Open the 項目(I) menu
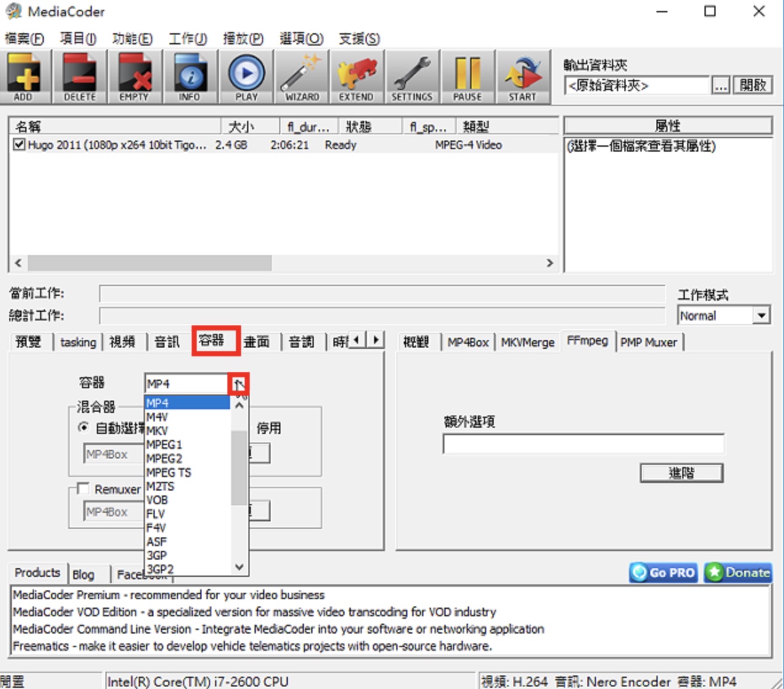The height and width of the screenshot is (689, 784). pyautogui.click(x=78, y=39)
